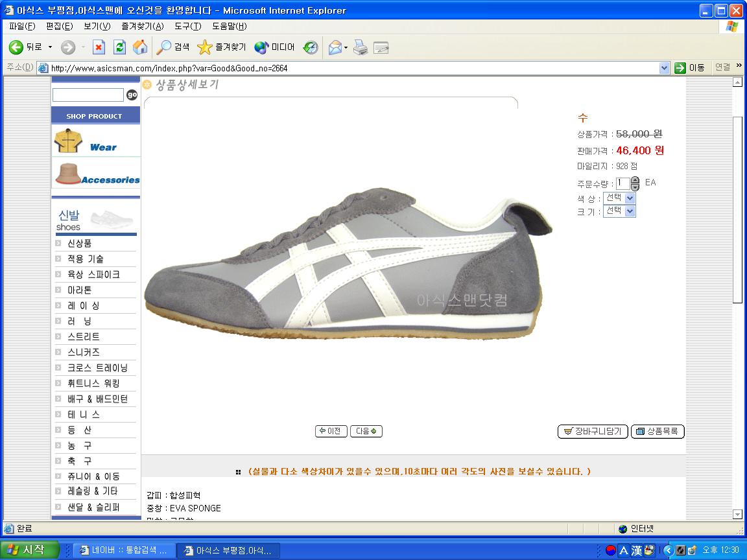
Task: Open the 등산 sidebar link
Action: pos(79,430)
